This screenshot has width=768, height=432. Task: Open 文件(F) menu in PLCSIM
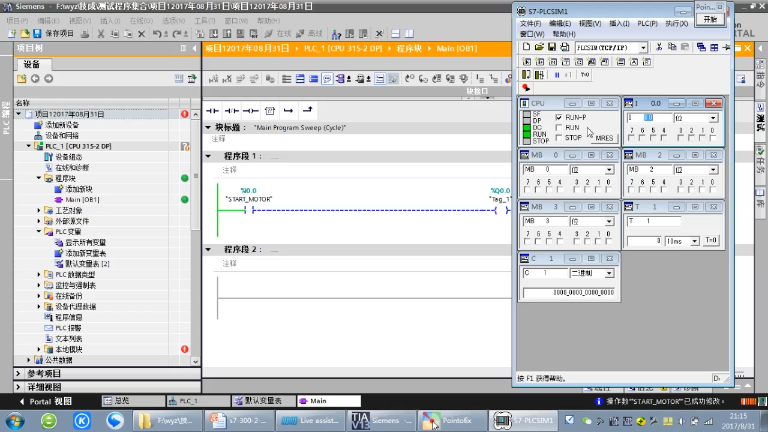point(530,24)
